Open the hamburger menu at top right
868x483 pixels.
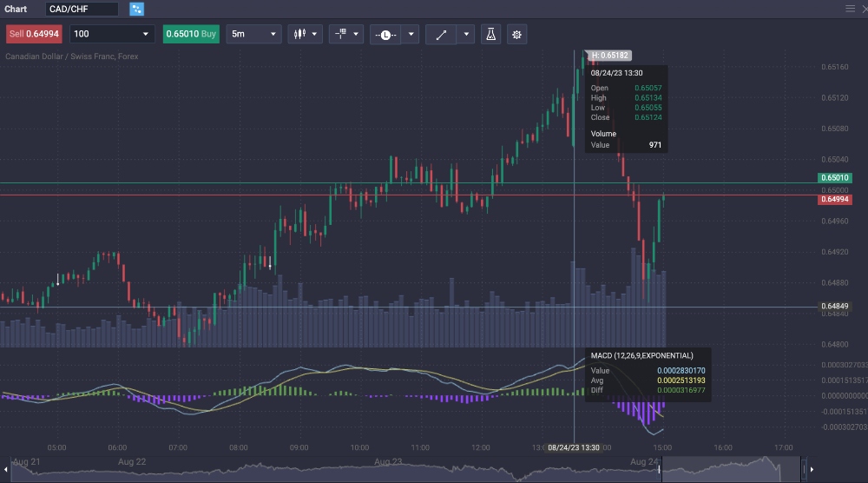tap(851, 9)
